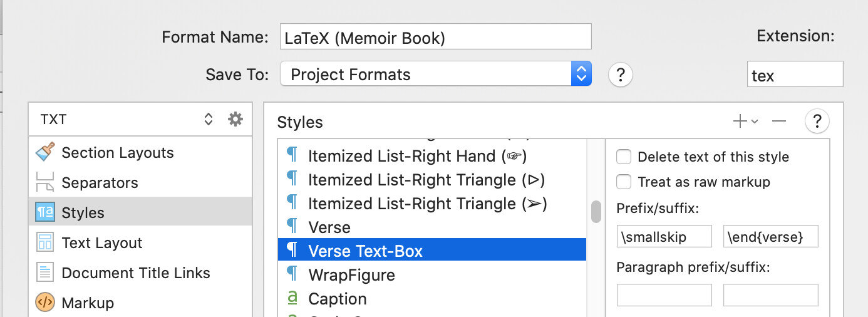Open the Save To Project Formats dropdown
Viewport: 868px width, 317px height.
pyautogui.click(x=436, y=75)
